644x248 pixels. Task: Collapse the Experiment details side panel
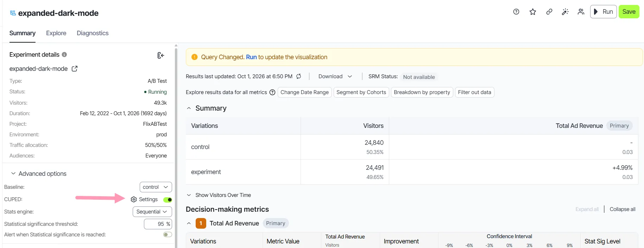(x=161, y=55)
